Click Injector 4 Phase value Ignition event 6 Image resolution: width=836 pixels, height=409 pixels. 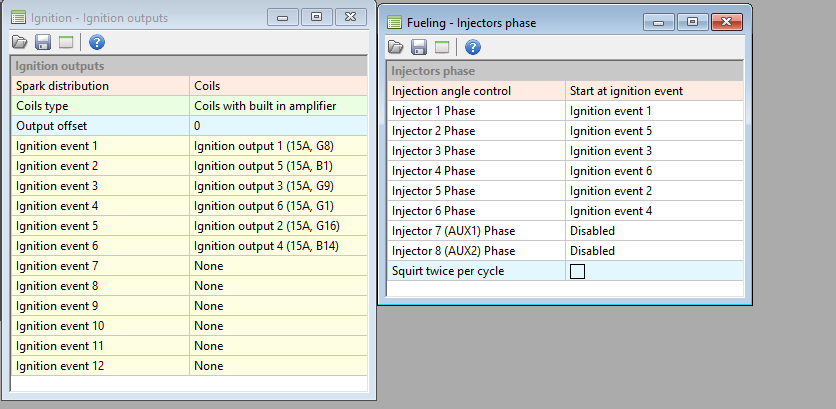[654, 171]
